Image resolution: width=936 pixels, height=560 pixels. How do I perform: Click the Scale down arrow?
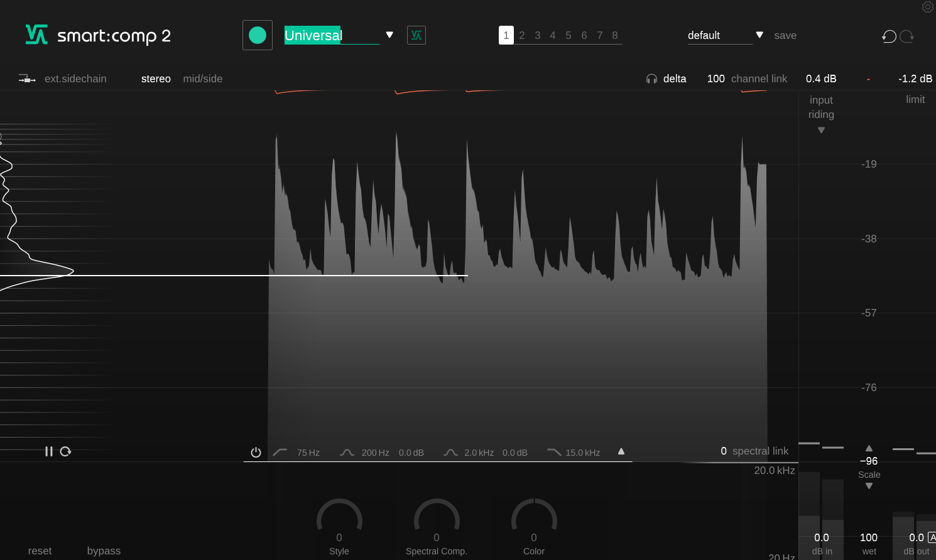pos(869,486)
